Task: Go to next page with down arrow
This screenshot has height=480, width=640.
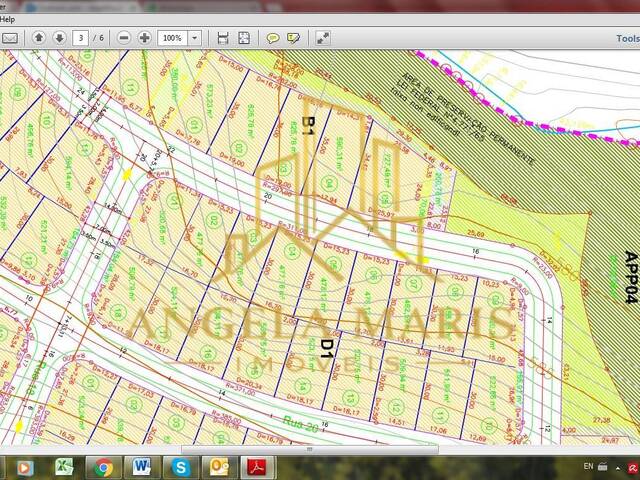Action: tap(60, 38)
